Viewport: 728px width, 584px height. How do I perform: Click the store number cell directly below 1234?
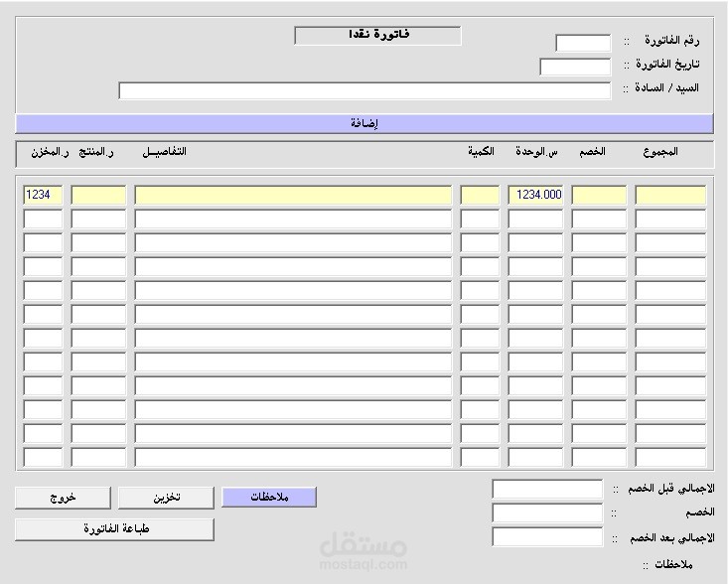(x=43, y=219)
